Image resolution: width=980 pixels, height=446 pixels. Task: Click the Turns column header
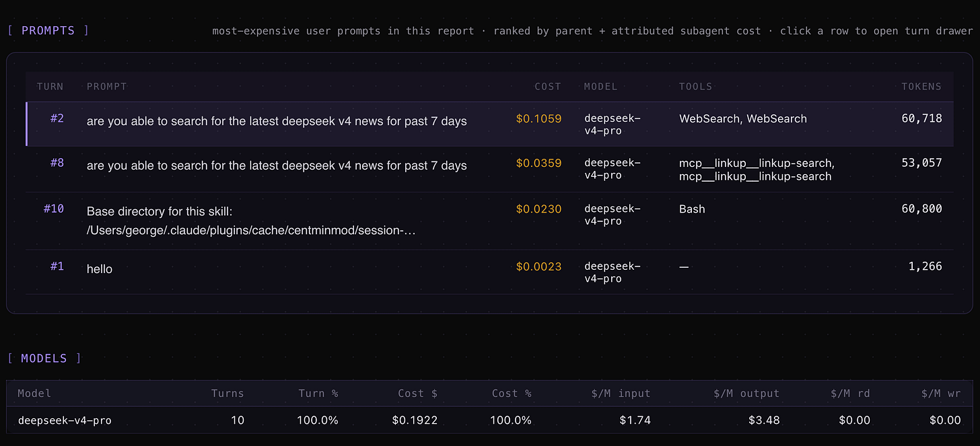click(228, 394)
